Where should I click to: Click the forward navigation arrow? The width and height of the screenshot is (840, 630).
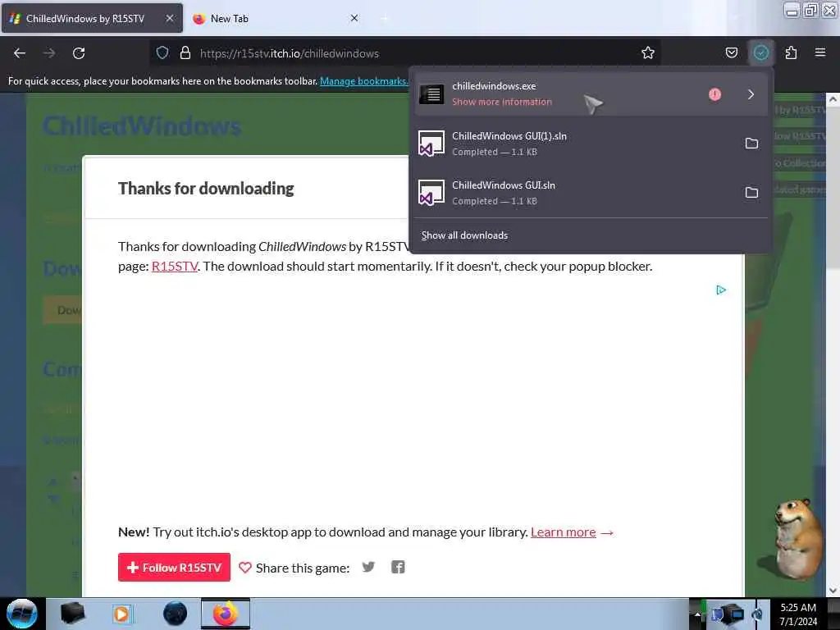(49, 53)
